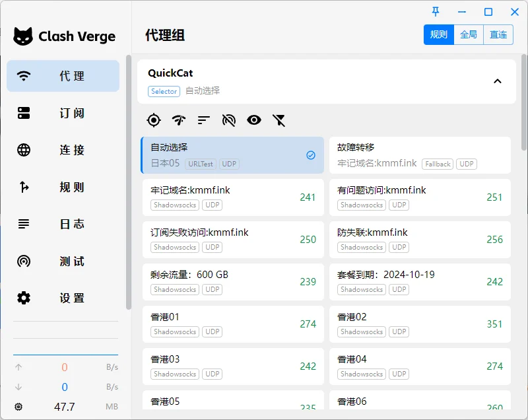This screenshot has width=528, height=420.
Task: Open the 连接 (Connections) sidebar section
Action: click(x=64, y=150)
